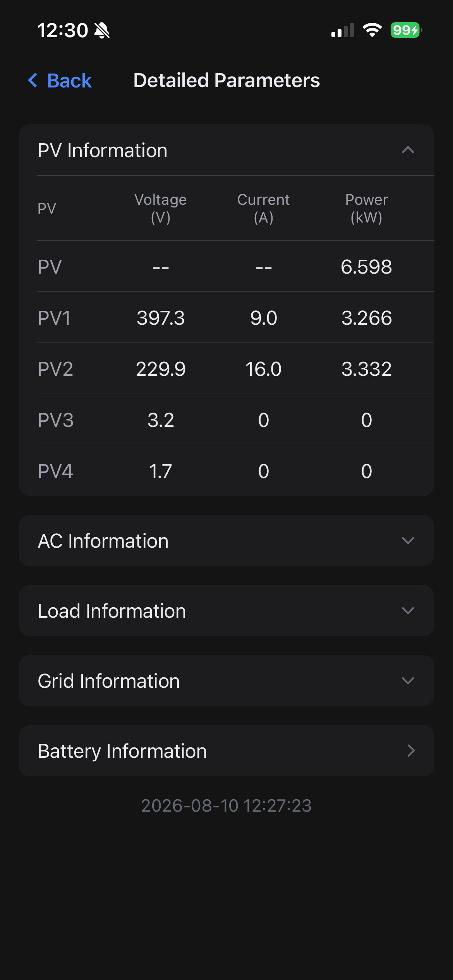This screenshot has height=980, width=453.
Task: Open Battery Information details
Action: pos(226,751)
